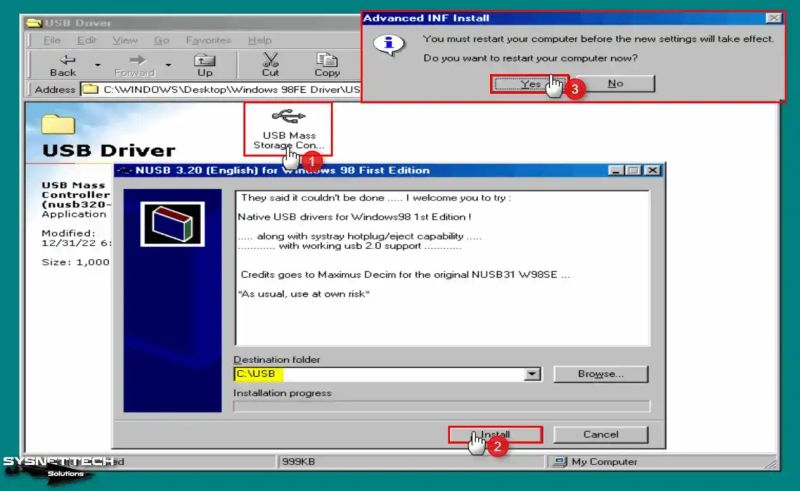Click the Address bar path field

221,89
